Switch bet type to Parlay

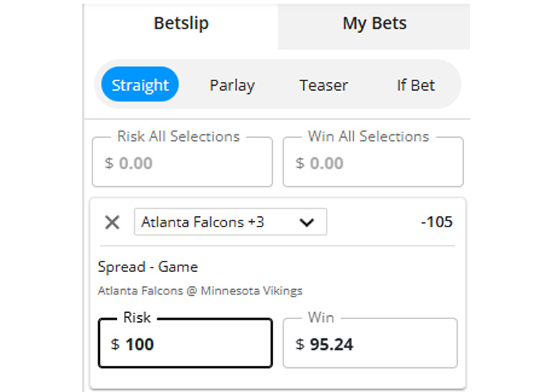tap(232, 85)
